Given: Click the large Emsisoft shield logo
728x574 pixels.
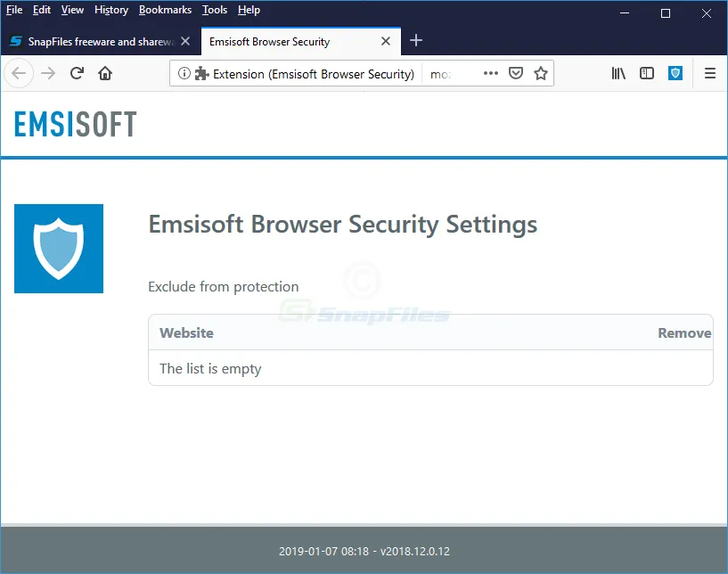Looking at the screenshot, I should (59, 249).
